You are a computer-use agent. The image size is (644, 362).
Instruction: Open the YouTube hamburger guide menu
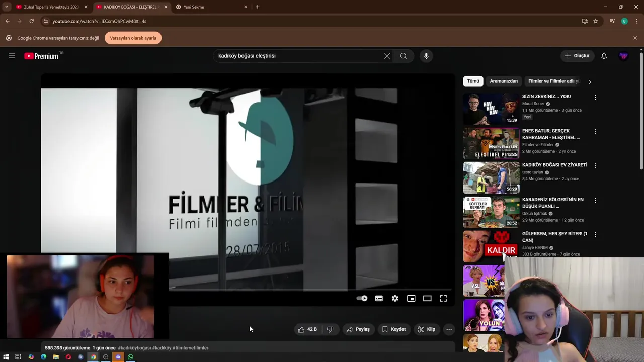coord(12,56)
